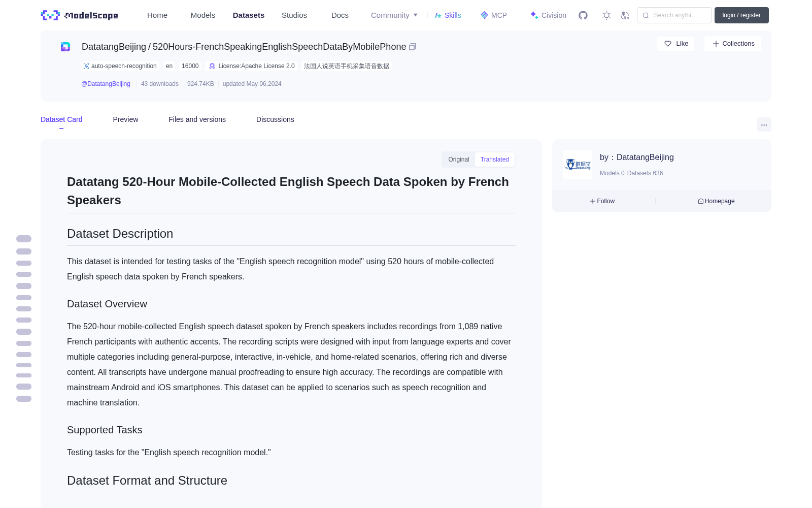Click auto-speech-recognition task tag
The width and height of the screenshot is (812, 508).
tap(120, 66)
